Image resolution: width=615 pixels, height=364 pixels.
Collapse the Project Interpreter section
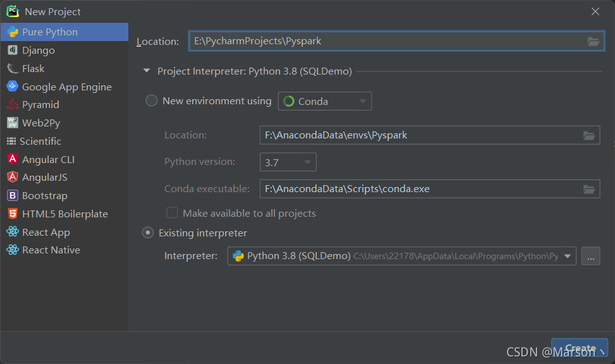pos(147,71)
